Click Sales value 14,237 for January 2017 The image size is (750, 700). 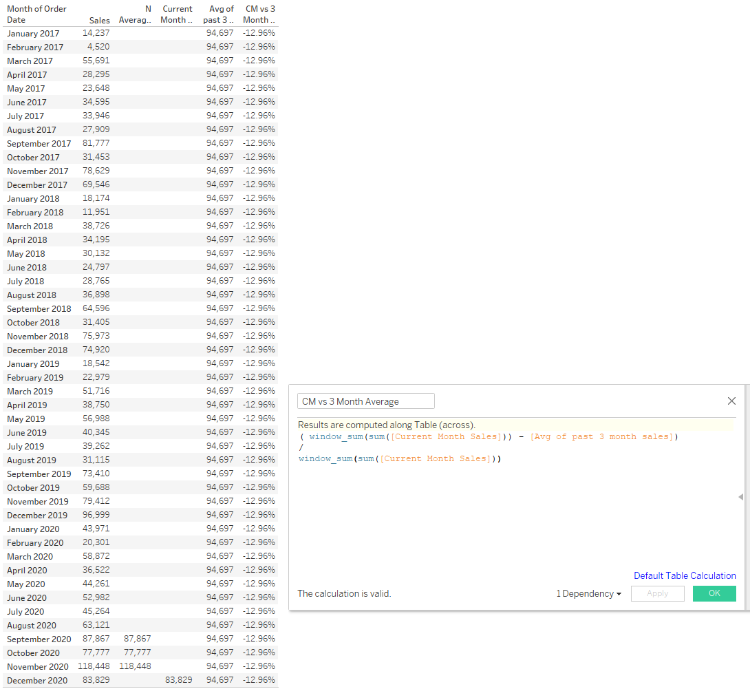click(x=96, y=33)
